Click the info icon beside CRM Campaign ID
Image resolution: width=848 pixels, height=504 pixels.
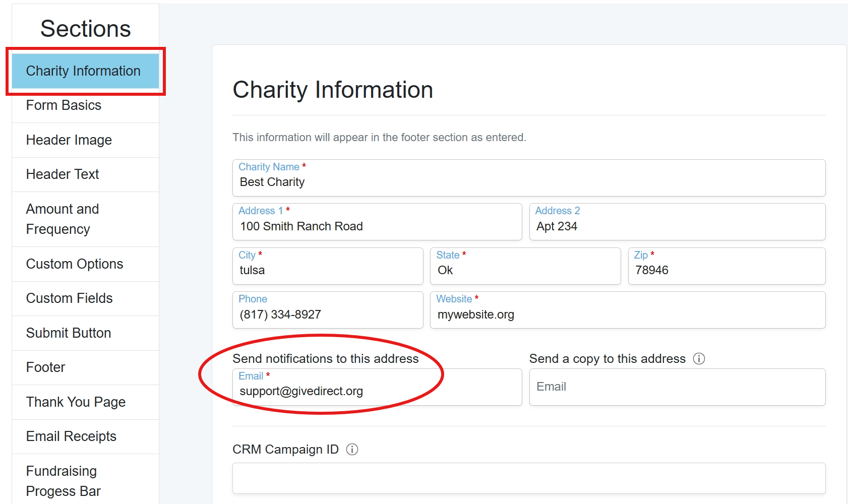point(352,449)
